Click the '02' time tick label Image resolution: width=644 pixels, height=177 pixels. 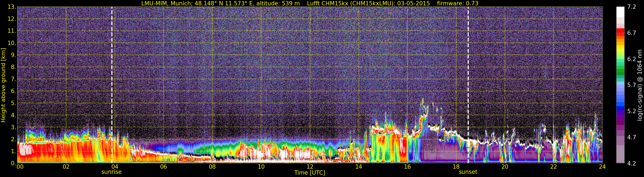pos(66,167)
